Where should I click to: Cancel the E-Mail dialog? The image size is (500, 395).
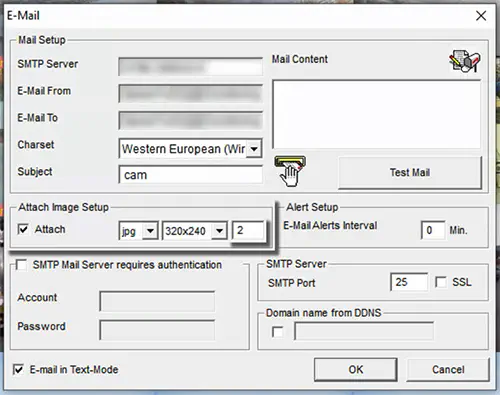point(448,369)
